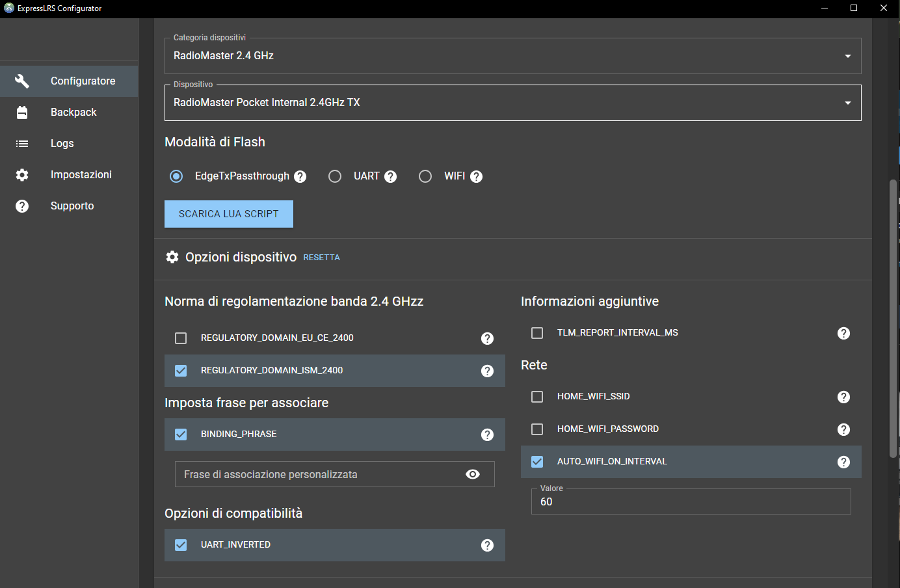Show help for REGULATORY_DOMAIN_ISM_2400
The image size is (900, 588).
tap(487, 371)
